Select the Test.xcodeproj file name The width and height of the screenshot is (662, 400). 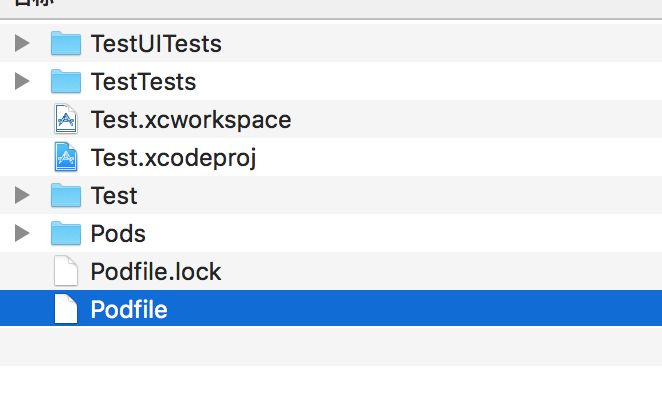click(x=173, y=158)
